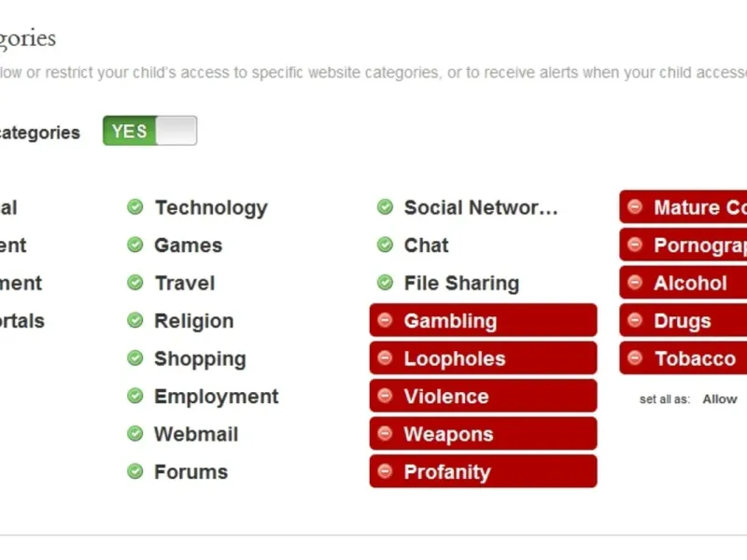Click the green check icon beside Chat
747x560 pixels.
pos(385,245)
